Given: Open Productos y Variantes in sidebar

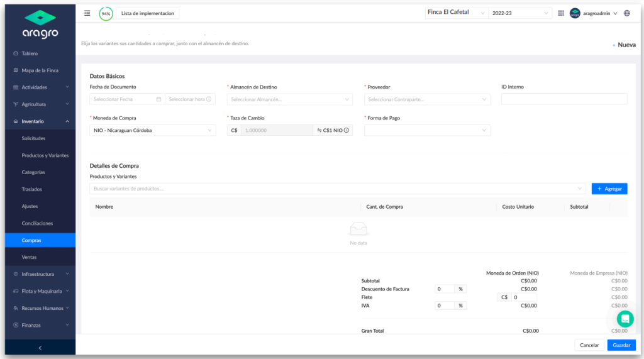Looking at the screenshot, I should click(x=45, y=155).
